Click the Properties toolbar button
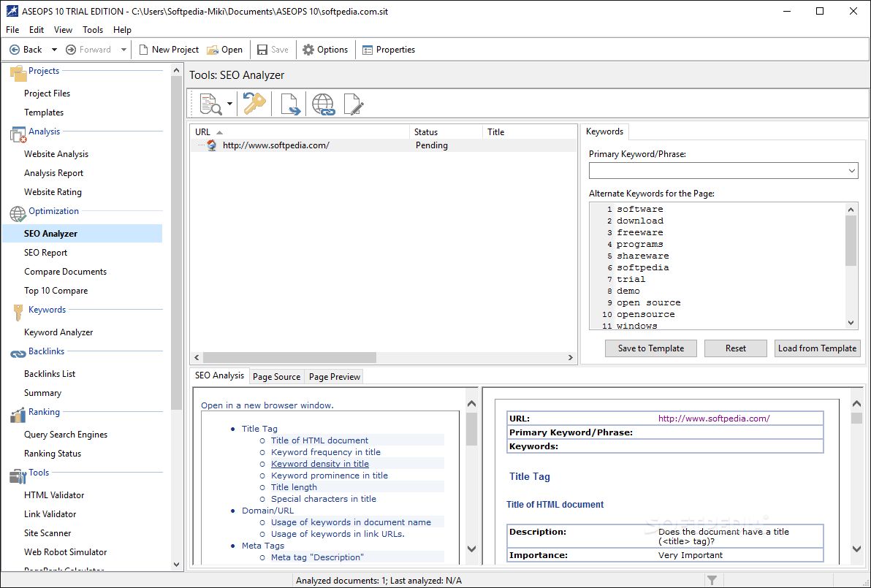Screen dimensions: 871x588 [x=389, y=50]
